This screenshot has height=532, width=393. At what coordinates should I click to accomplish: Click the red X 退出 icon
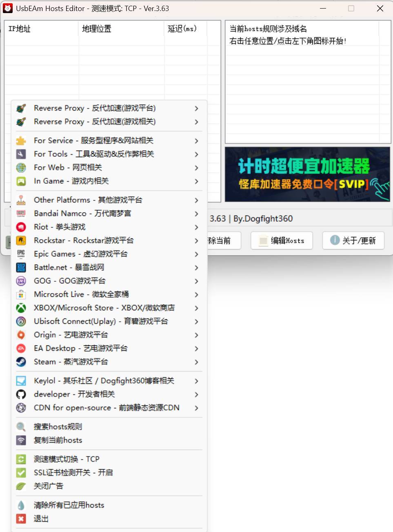[x=21, y=519]
